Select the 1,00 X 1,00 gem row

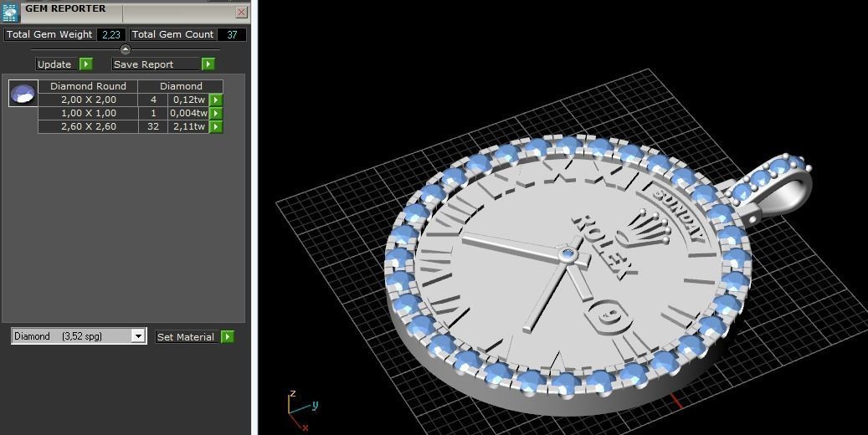tap(130, 113)
